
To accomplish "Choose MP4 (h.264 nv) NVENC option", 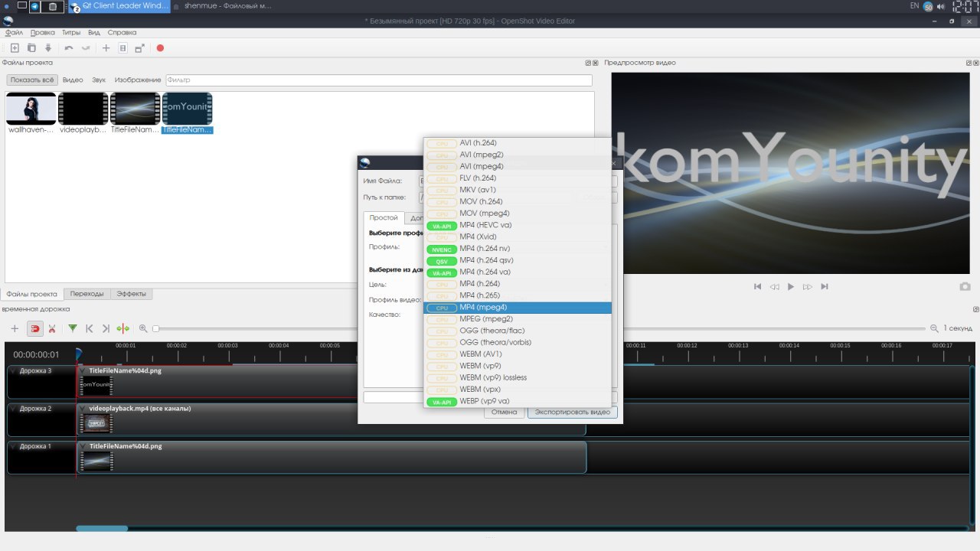I will coord(518,249).
